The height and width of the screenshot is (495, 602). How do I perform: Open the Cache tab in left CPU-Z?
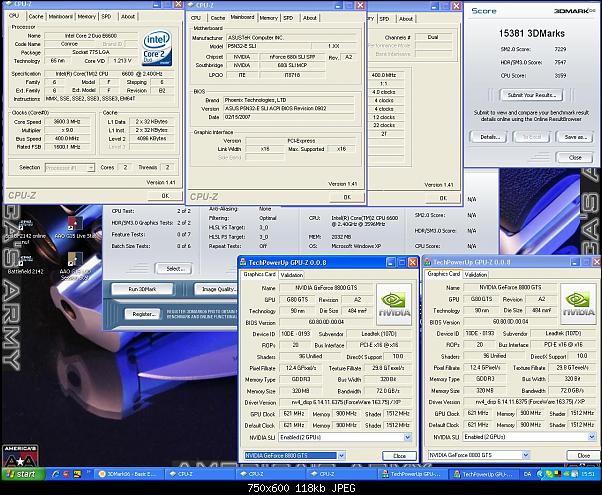tap(36, 17)
